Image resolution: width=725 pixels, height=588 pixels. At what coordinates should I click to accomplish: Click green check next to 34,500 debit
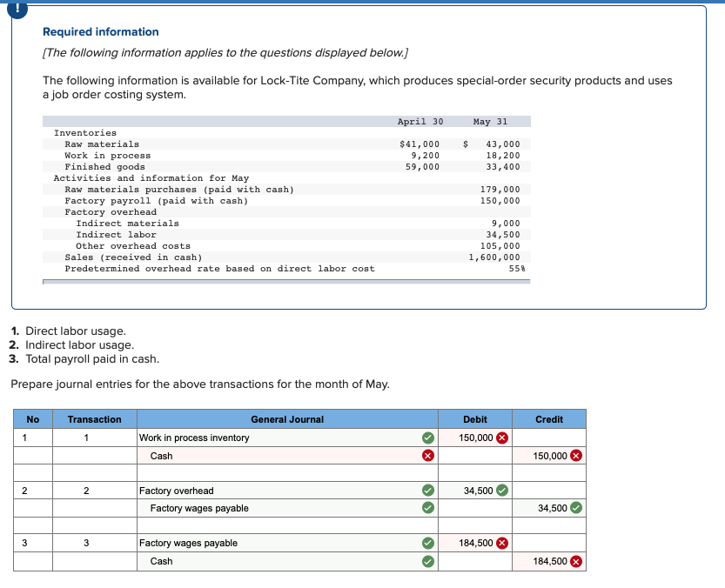502,490
